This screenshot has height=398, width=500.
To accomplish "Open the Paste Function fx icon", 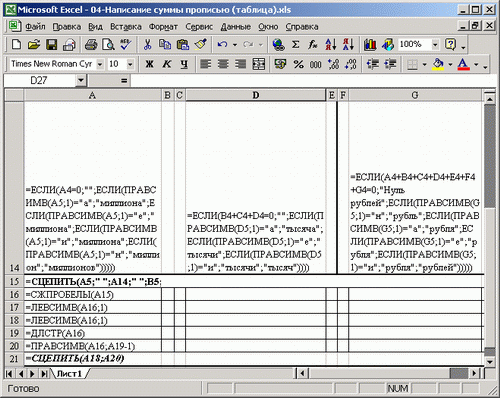I will pos(313,44).
